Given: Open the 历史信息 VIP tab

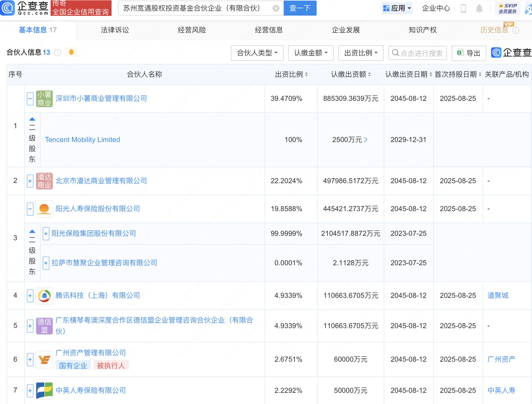Looking at the screenshot, I should click(x=494, y=30).
